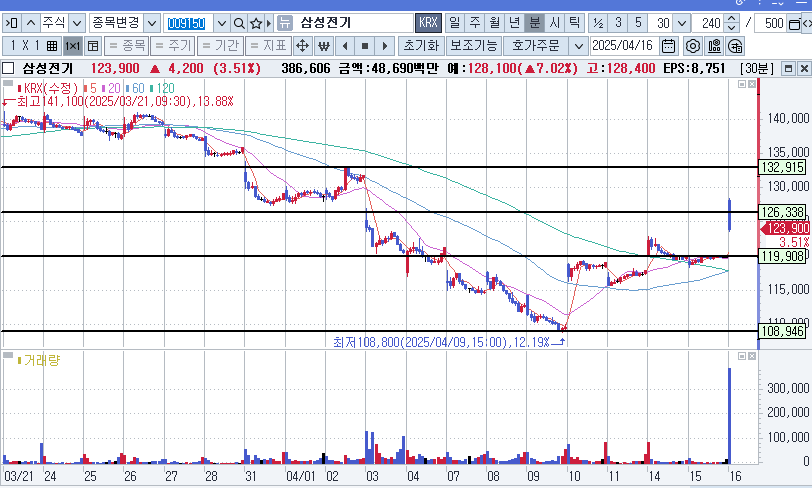Click the favorites star icon
Image resolution: width=812 pixels, height=488 pixels.
256,23
